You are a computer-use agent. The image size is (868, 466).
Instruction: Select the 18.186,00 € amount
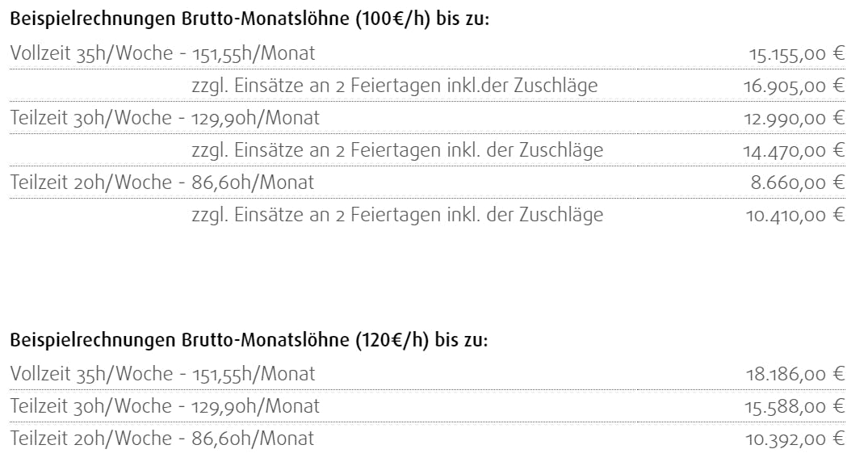[795, 374]
